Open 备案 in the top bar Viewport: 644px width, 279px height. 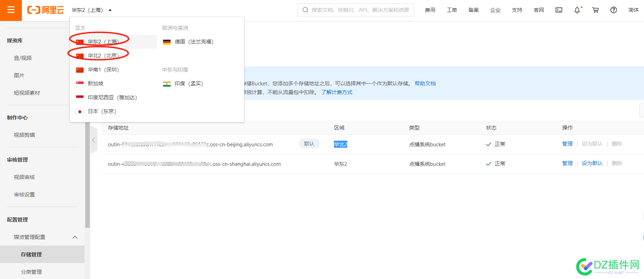(474, 10)
